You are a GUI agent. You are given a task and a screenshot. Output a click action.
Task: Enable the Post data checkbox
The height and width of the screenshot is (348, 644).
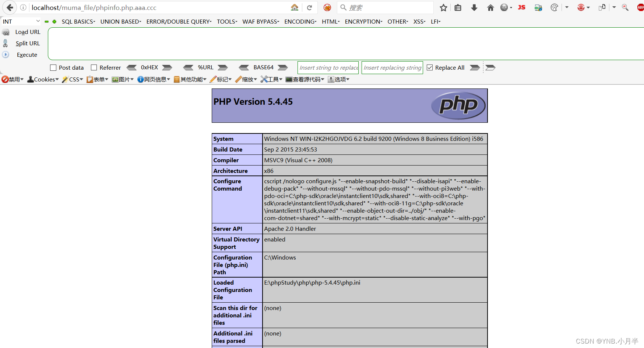pyautogui.click(x=53, y=68)
